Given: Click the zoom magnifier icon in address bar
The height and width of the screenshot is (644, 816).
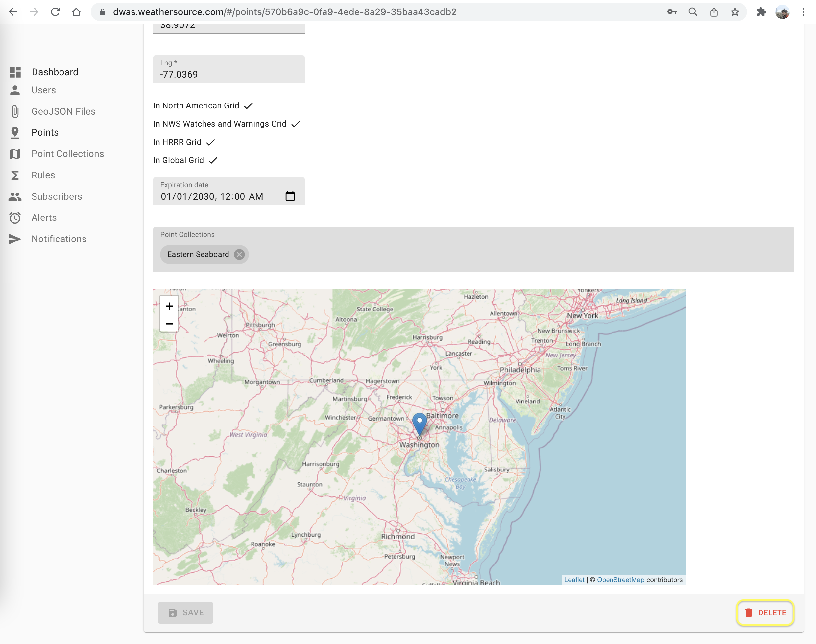Looking at the screenshot, I should (x=693, y=12).
